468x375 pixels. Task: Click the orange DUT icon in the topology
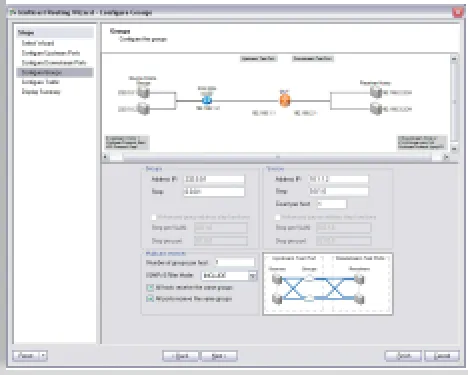tap(285, 100)
